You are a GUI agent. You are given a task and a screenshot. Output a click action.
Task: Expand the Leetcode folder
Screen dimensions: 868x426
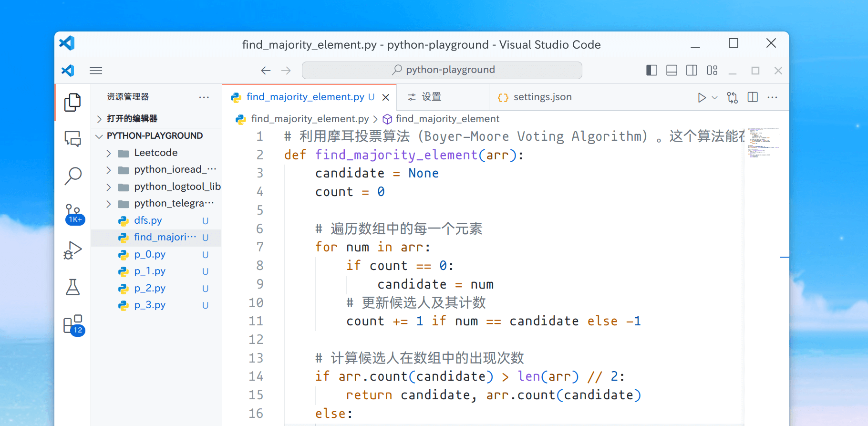155,153
